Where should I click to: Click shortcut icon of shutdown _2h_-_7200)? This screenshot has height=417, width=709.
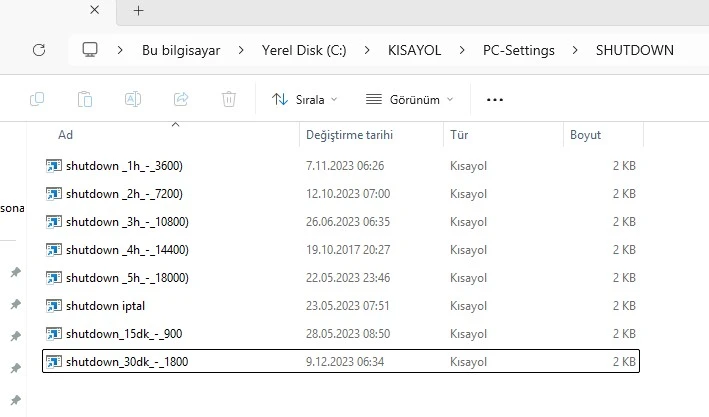point(54,194)
